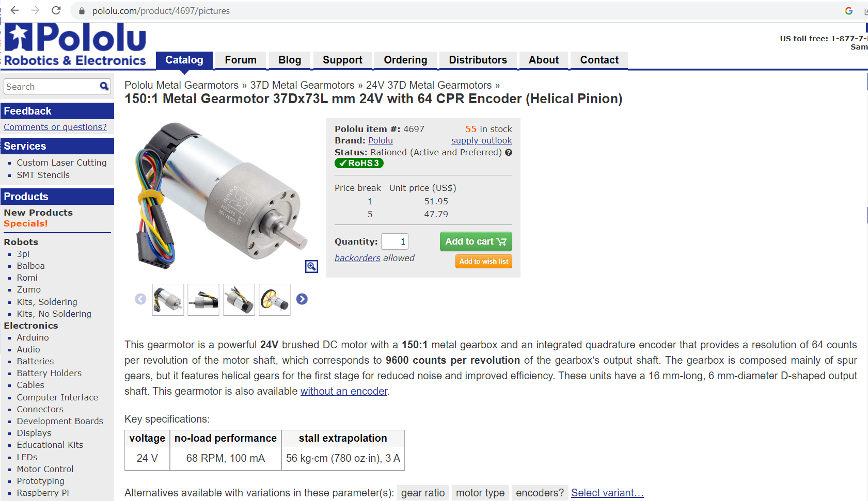Reload the page in browser
868x501 pixels.
pos(56,10)
